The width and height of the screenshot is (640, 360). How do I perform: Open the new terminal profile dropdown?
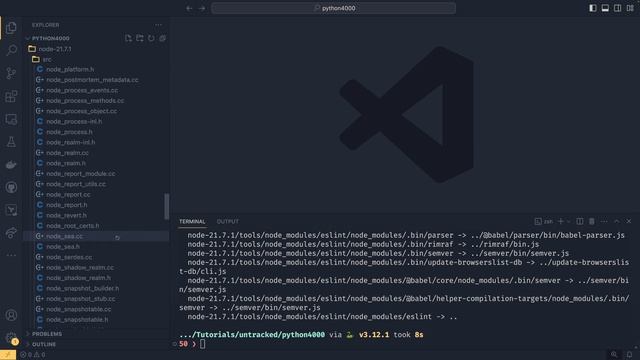(x=569, y=221)
